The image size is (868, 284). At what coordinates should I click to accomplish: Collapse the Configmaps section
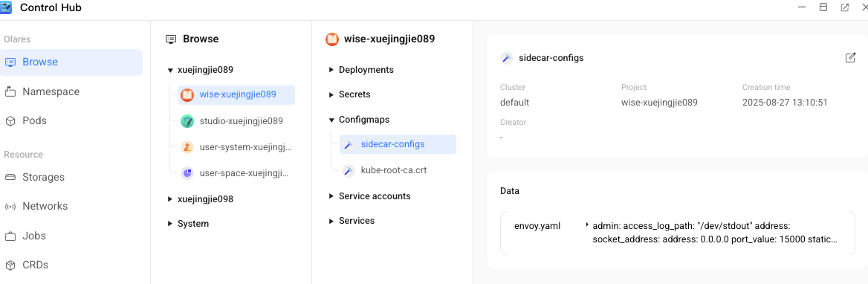[331, 120]
